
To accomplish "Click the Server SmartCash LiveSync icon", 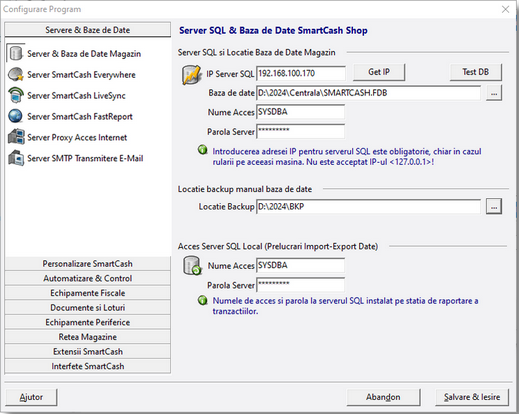I will (16, 95).
